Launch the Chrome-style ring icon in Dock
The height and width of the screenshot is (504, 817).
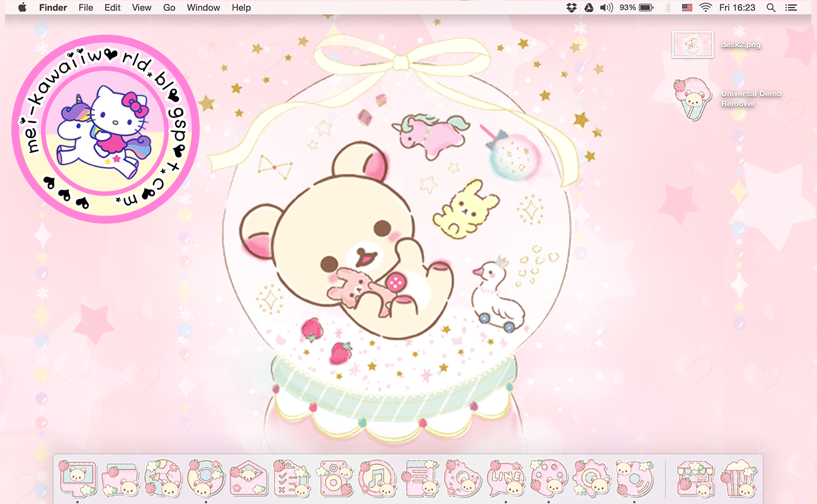205,478
